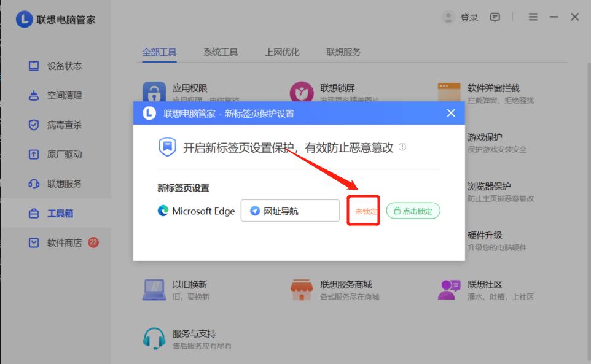Click the space cleanup broom icon
Image resolution: width=591 pixels, height=364 pixels.
pos(34,96)
